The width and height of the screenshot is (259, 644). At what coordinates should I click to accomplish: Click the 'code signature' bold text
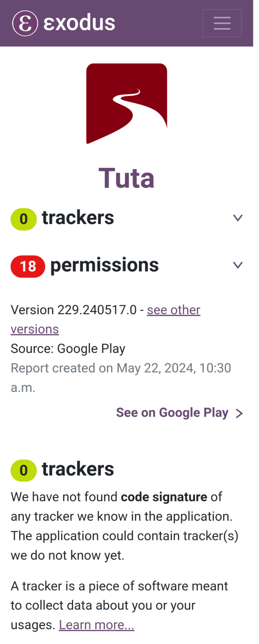[x=164, y=497]
